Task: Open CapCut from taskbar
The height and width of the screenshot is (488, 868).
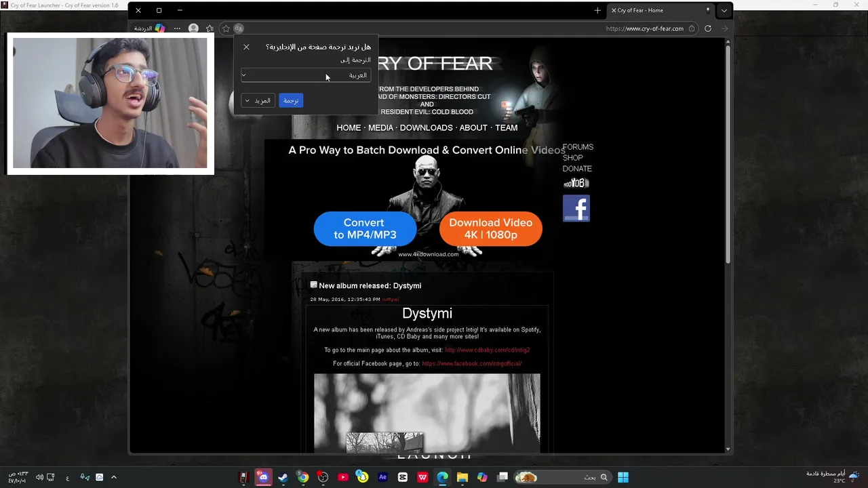Action: pyautogui.click(x=403, y=477)
